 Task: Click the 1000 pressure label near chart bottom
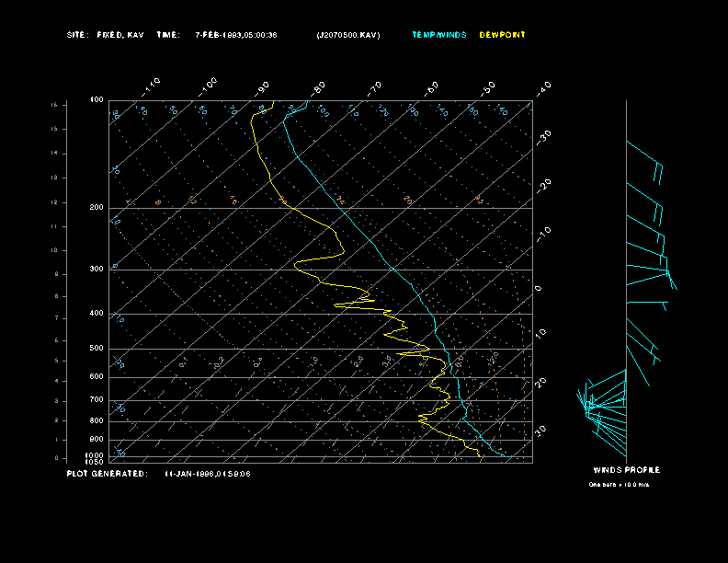[96, 455]
